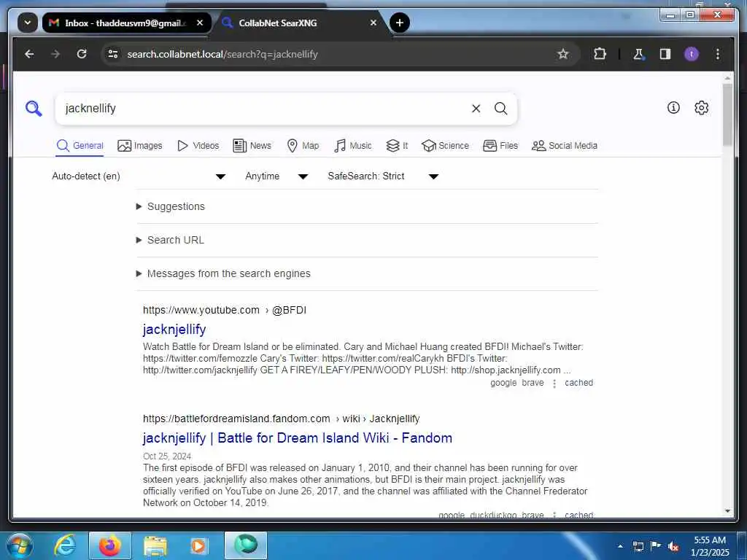Viewport: 747px width, 560px height.
Task: Select the Videos search category
Action: pos(198,146)
